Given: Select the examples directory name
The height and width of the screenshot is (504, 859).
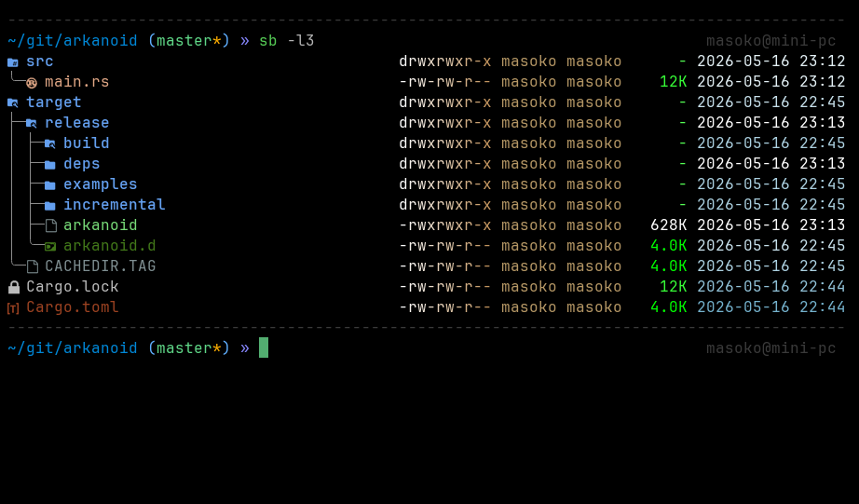Looking at the screenshot, I should pos(101,184).
